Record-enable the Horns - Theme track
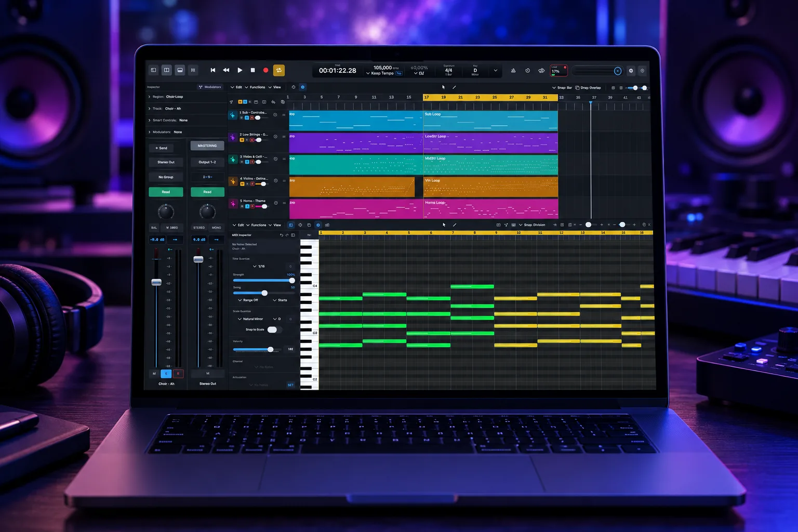 [x=252, y=206]
